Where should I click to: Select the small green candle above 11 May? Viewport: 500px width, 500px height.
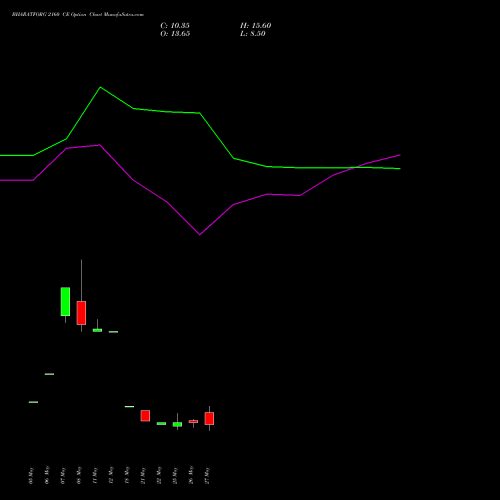[97, 330]
